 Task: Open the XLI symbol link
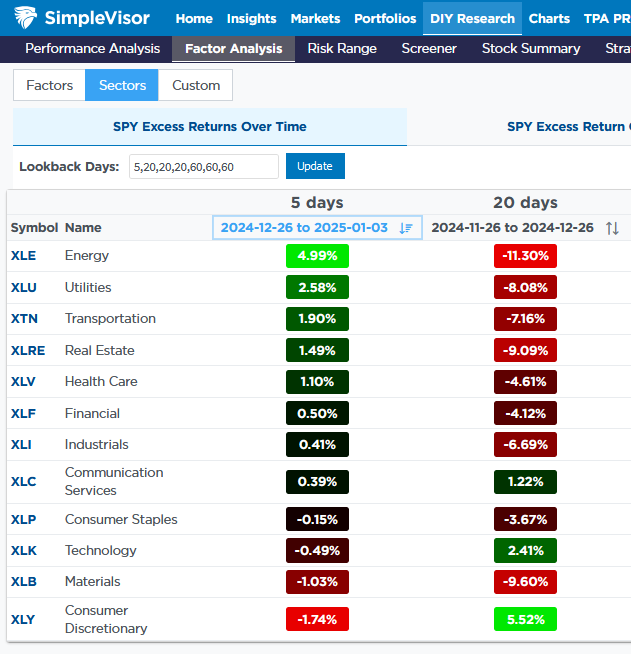pos(21,445)
